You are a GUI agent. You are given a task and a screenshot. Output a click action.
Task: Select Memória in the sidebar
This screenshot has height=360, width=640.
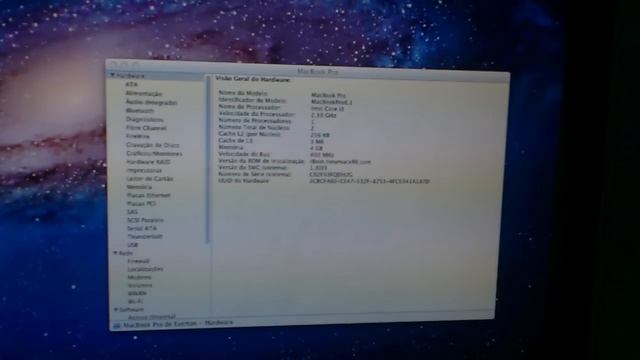coord(139,187)
